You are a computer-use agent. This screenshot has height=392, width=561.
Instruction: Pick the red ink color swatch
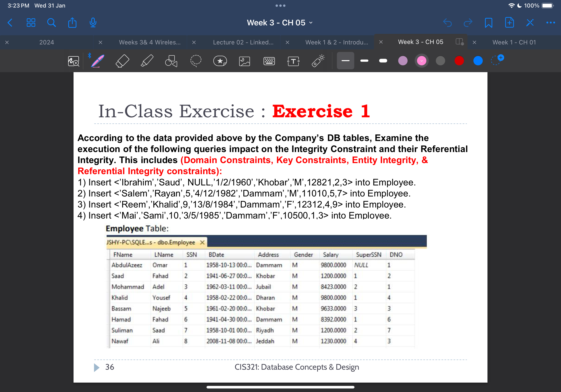(459, 61)
